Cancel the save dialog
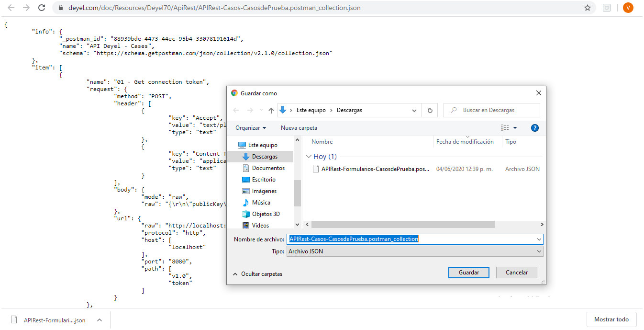644x330 pixels. (x=517, y=273)
